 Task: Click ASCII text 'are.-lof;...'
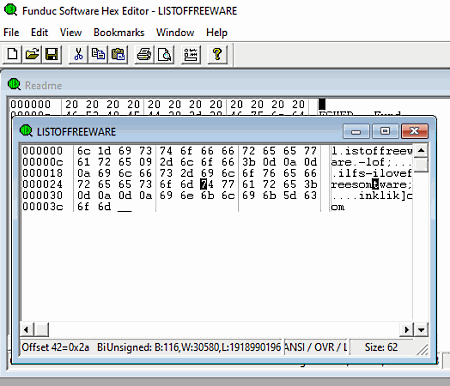point(372,162)
